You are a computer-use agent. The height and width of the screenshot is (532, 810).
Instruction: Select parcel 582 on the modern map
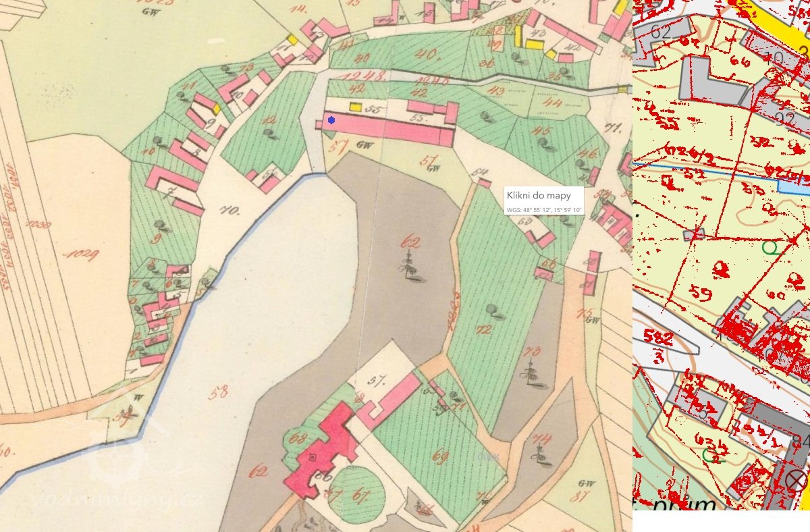coord(658,338)
